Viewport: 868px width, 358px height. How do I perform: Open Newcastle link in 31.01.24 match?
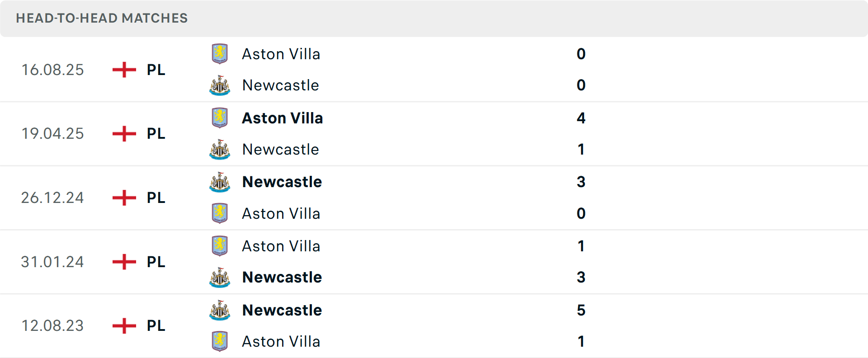tap(282, 277)
